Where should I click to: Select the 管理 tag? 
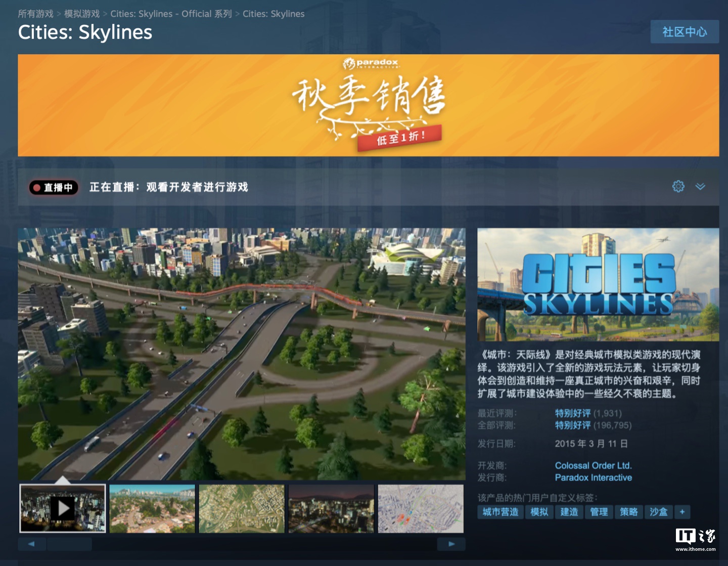pyautogui.click(x=599, y=512)
